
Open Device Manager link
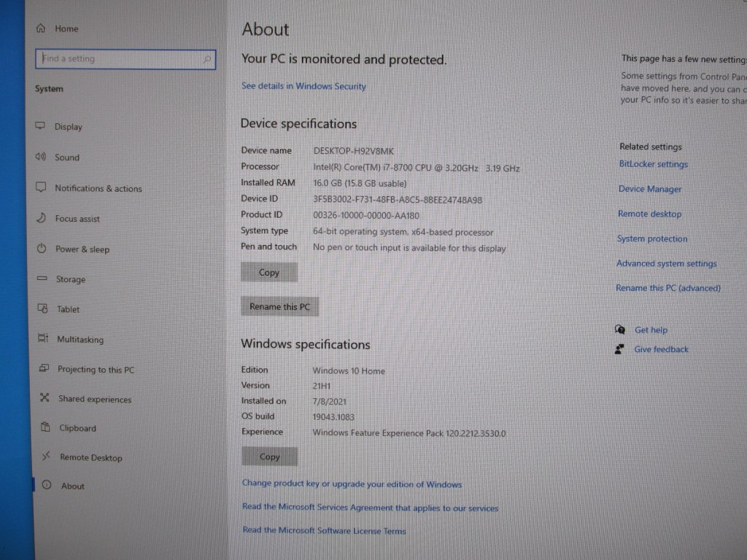tap(650, 189)
